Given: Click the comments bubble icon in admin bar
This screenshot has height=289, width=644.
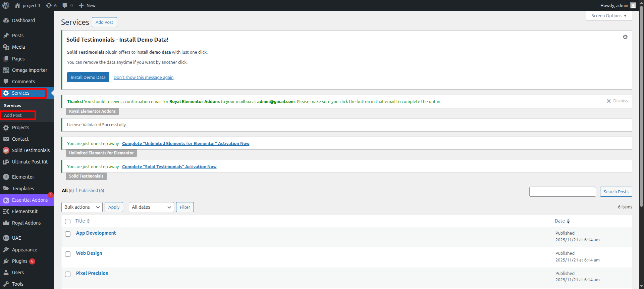Looking at the screenshot, I should pos(65,5).
